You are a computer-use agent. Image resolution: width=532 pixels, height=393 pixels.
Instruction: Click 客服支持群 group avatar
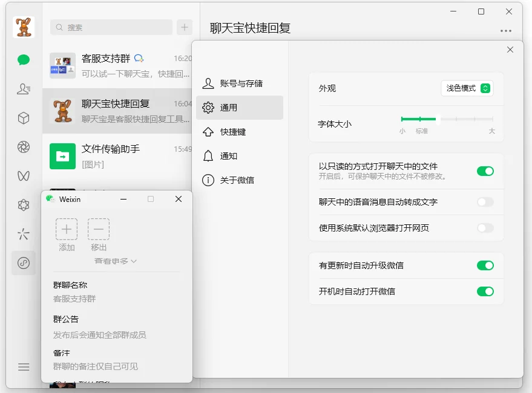click(62, 66)
